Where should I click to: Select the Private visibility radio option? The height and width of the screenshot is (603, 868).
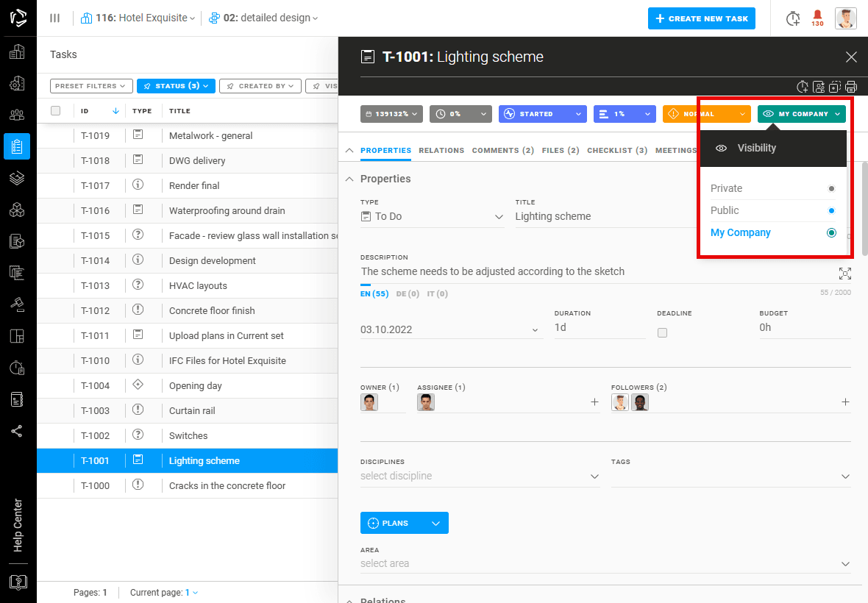click(x=831, y=189)
